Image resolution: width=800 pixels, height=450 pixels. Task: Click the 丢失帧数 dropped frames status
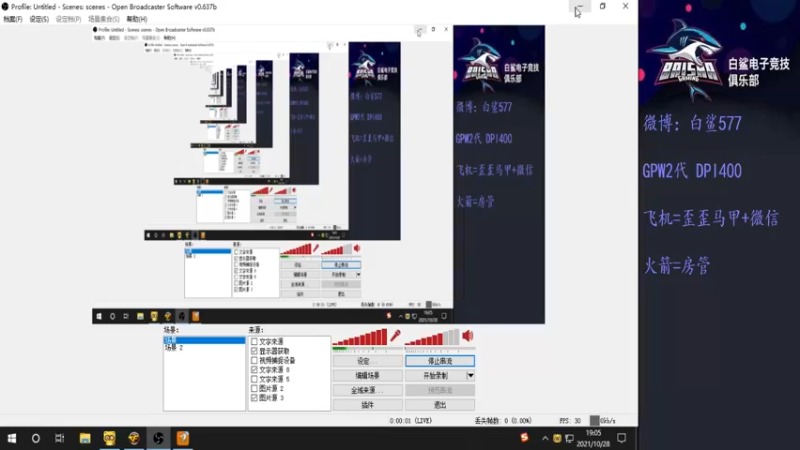[503, 421]
